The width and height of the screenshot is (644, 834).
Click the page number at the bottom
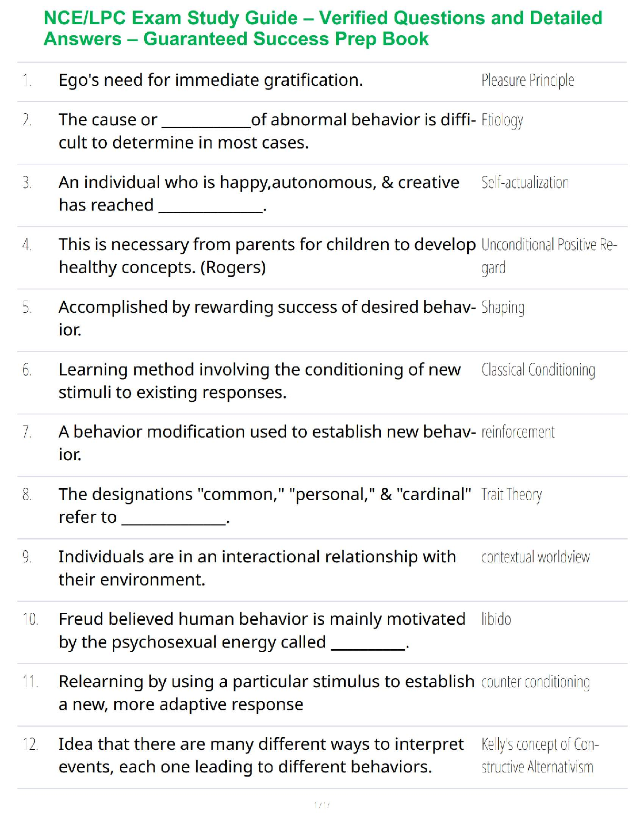321,805
